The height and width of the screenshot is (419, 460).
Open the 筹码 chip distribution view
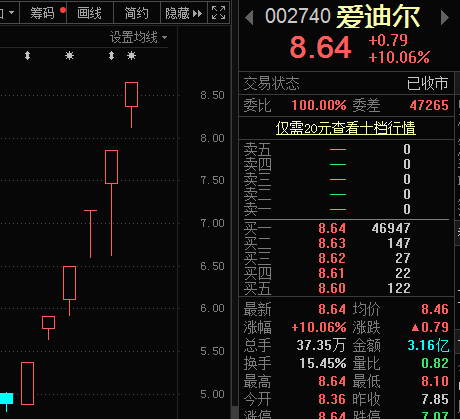[x=43, y=13]
